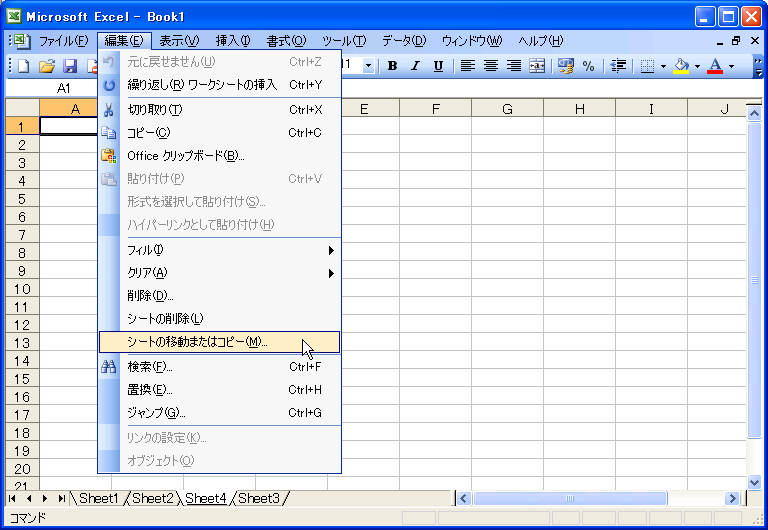The height and width of the screenshot is (530, 768).
Task: Expand the クリア(A) submenu
Action: coord(219,273)
